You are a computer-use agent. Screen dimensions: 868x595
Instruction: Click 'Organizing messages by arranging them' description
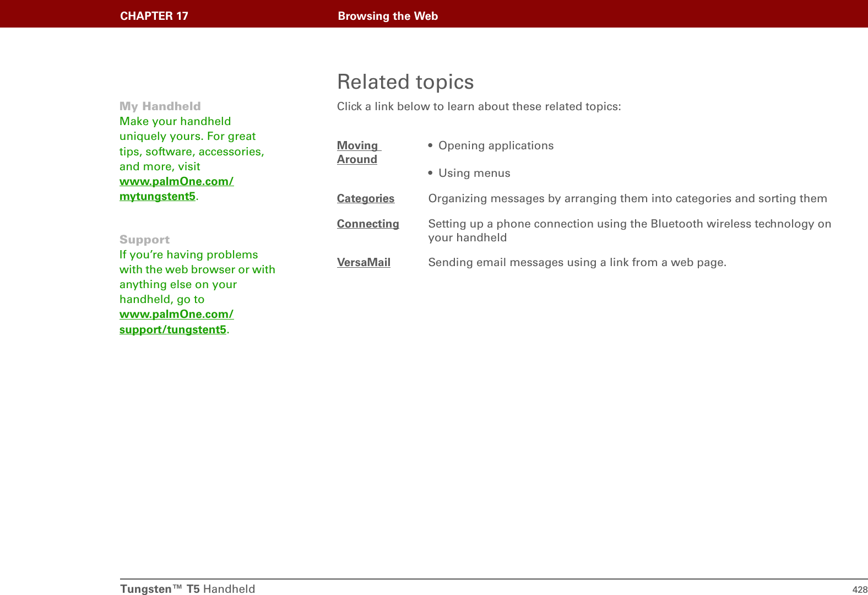[x=627, y=198]
